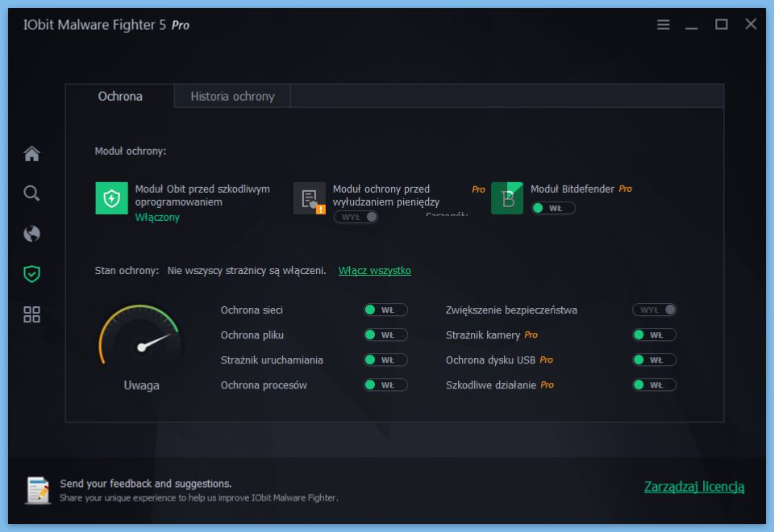
Task: Click the Nie wszyscy strażnicy są włączeni message
Action: point(247,271)
